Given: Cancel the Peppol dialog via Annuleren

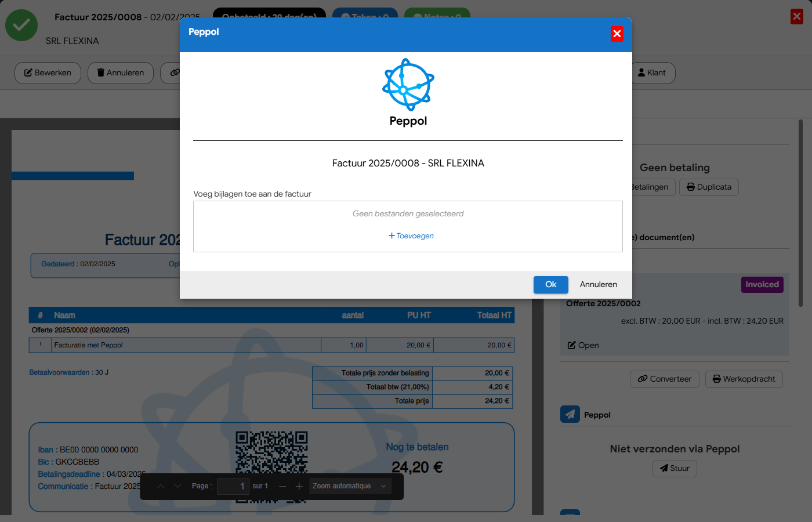Looking at the screenshot, I should (x=598, y=284).
